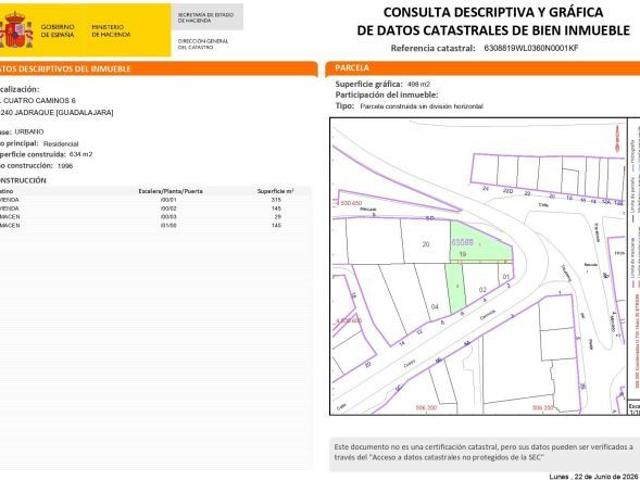Click the "/01/00" cell in the last row
This screenshot has width=640, height=480.
point(169,225)
